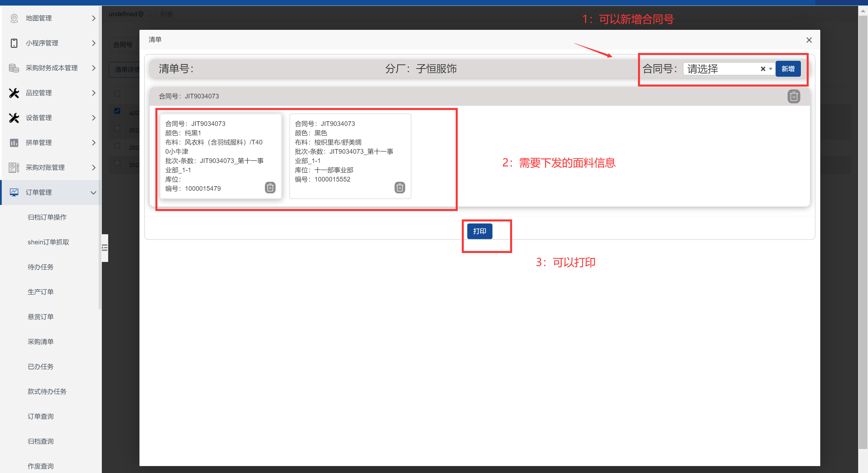Delete the 黑色 fabric card

399,188
